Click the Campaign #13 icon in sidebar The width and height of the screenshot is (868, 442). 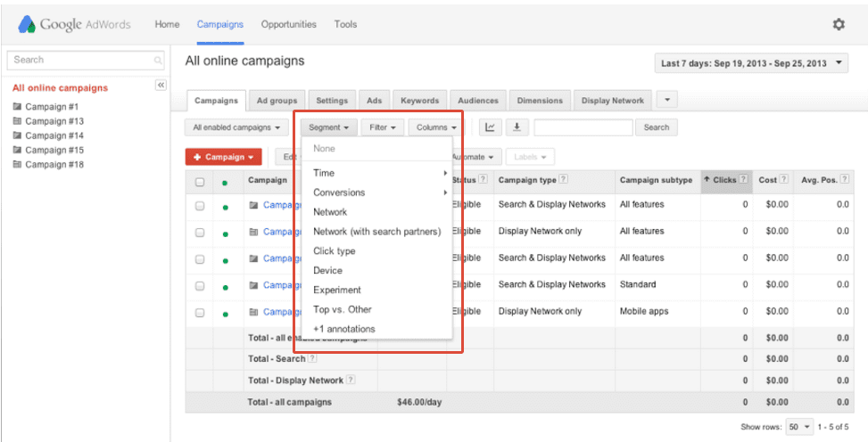[x=17, y=121]
